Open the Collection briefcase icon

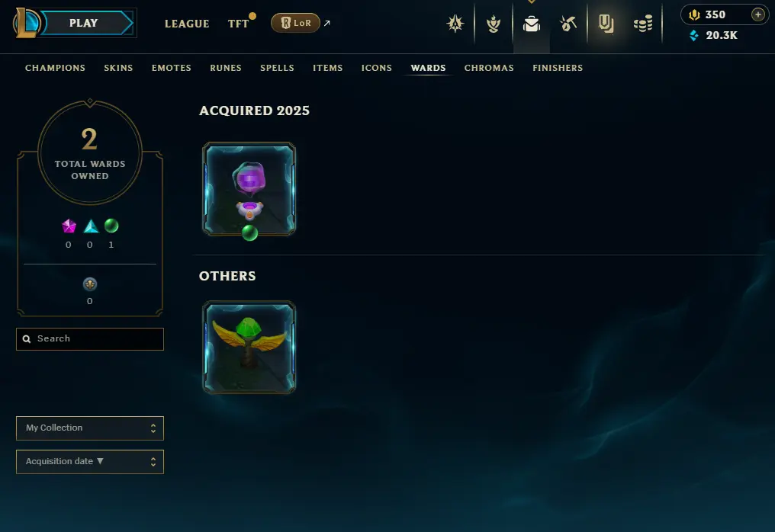coord(532,23)
